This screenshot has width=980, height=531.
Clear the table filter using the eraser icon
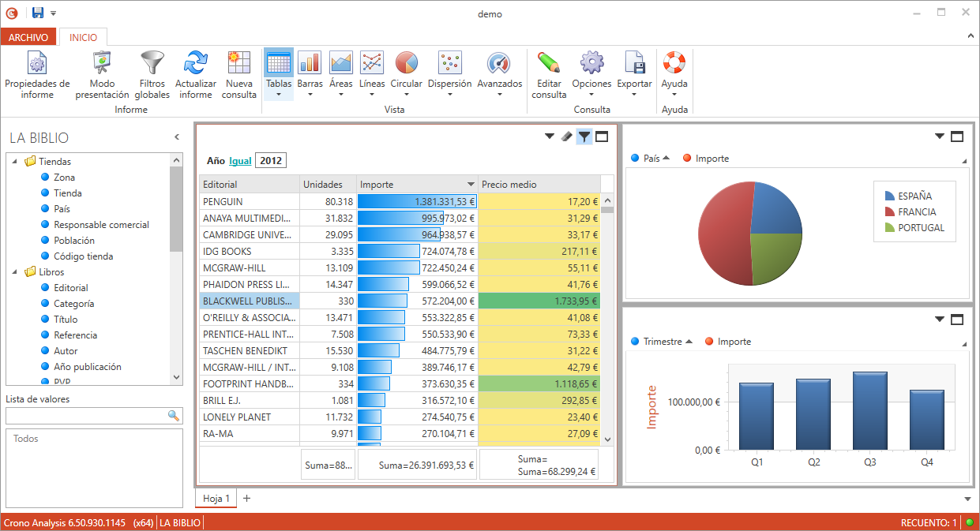pyautogui.click(x=565, y=136)
